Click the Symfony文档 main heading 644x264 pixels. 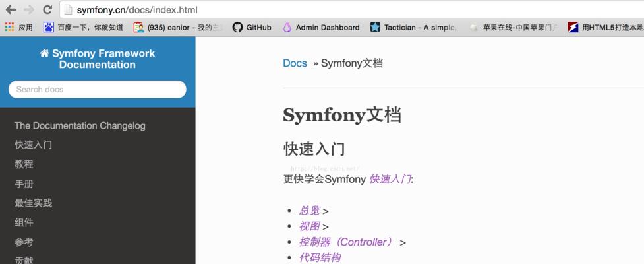(x=342, y=115)
